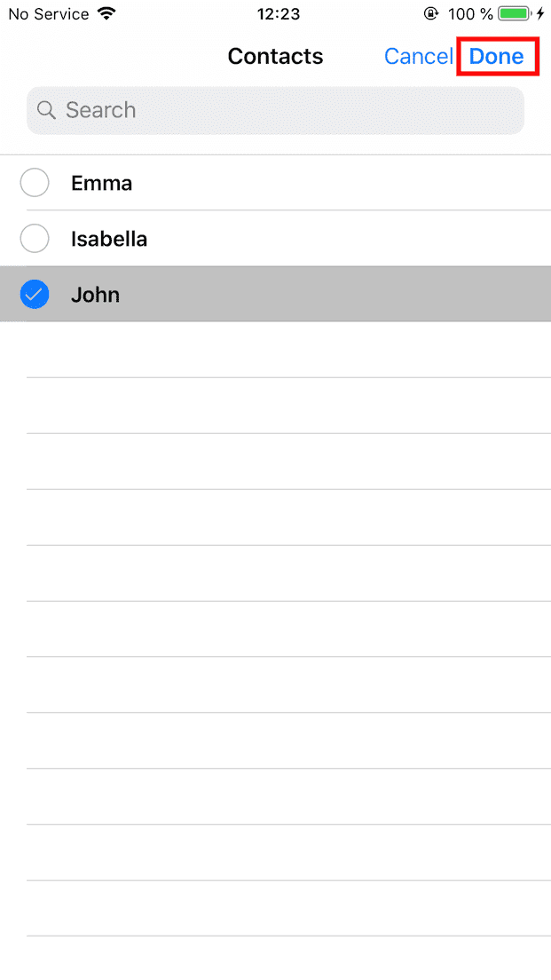Focus the Search text field
This screenshot has height=980, width=551.
coord(284,110)
